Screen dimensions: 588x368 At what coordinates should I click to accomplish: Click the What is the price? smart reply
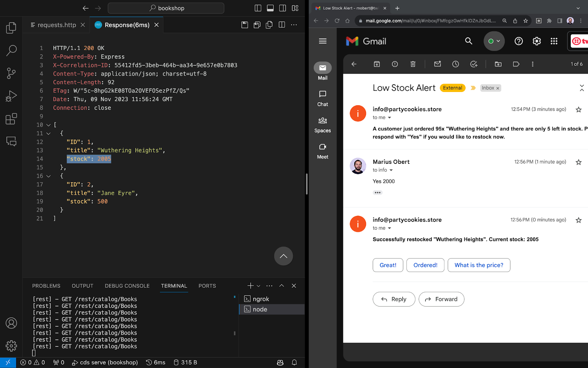click(479, 265)
